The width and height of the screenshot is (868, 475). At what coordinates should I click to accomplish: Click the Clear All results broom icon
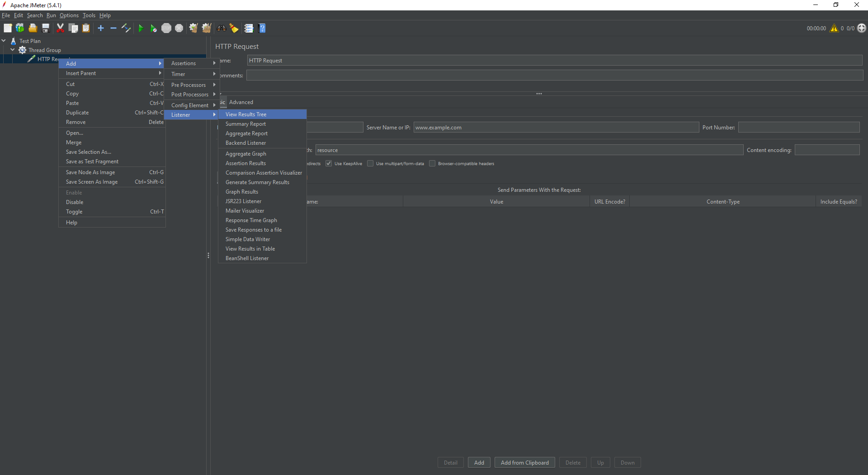[x=206, y=28]
